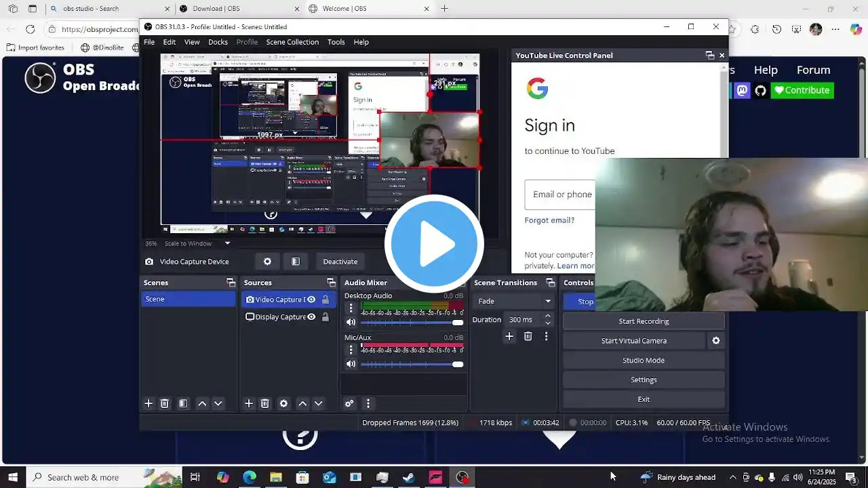
Task: Click Start Recording
Action: 644,321
